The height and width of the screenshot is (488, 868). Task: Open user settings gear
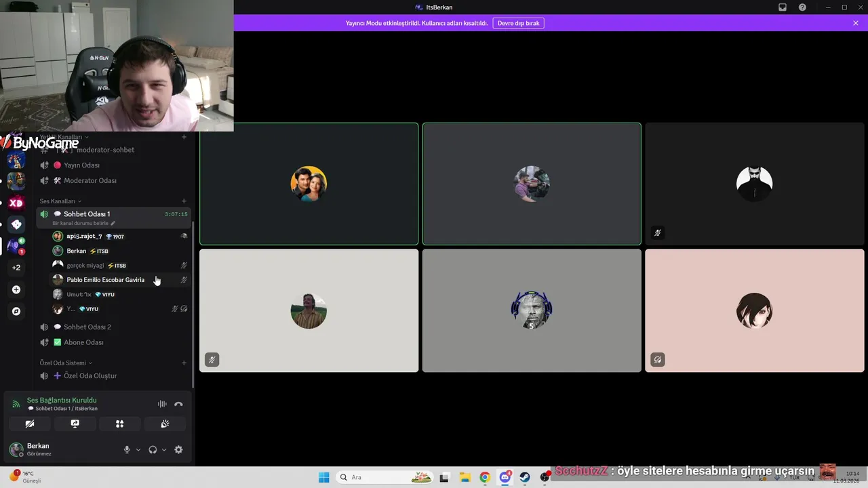click(178, 449)
